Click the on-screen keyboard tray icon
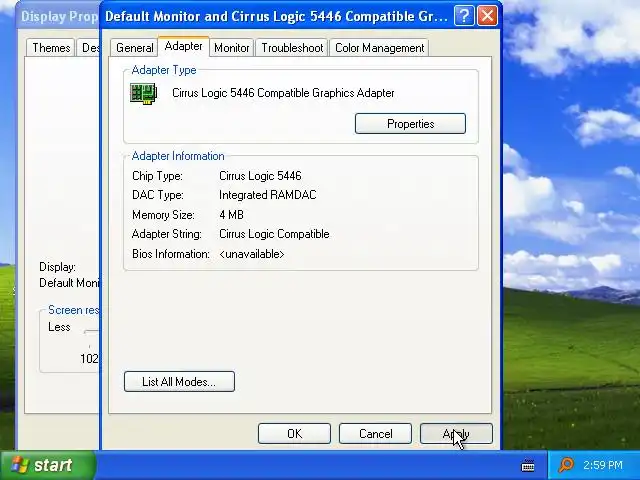640x480 pixels. [528, 465]
